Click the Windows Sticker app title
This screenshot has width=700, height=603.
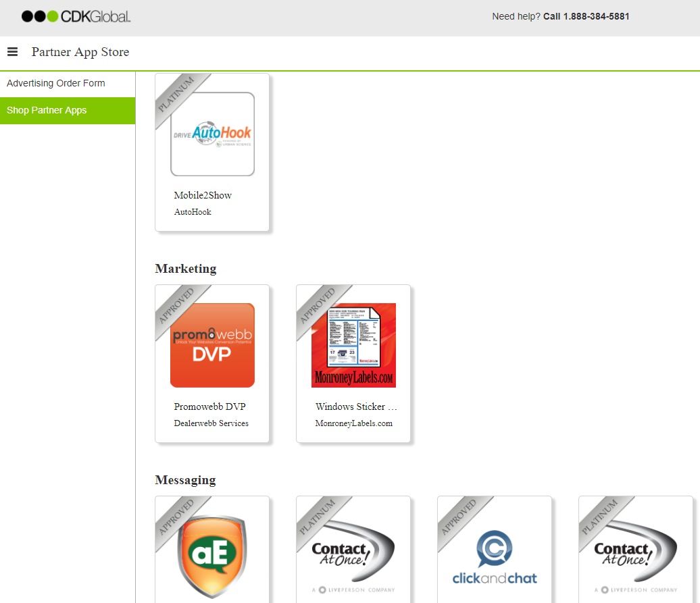[356, 407]
